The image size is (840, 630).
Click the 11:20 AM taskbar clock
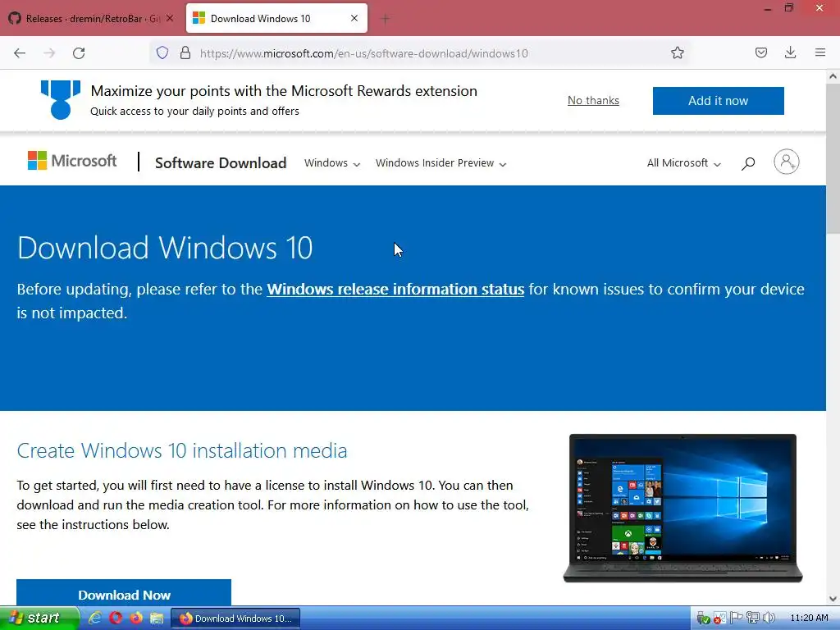(x=809, y=619)
